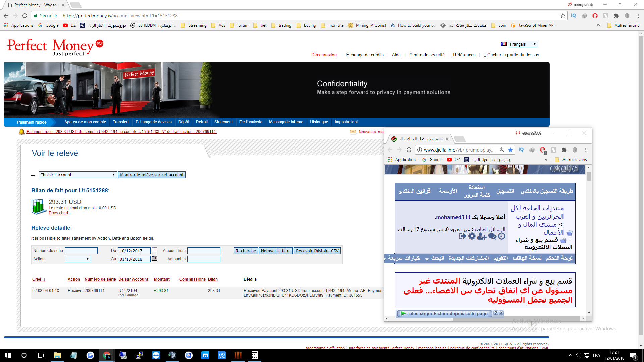Image resolution: width=644 pixels, height=362 pixels.
Task: Open the Action filter dropdown
Action: click(x=77, y=259)
